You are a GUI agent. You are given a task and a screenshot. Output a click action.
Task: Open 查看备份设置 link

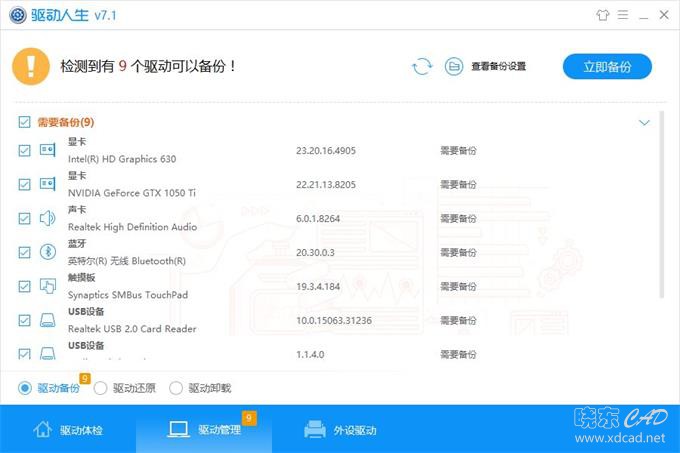point(499,66)
